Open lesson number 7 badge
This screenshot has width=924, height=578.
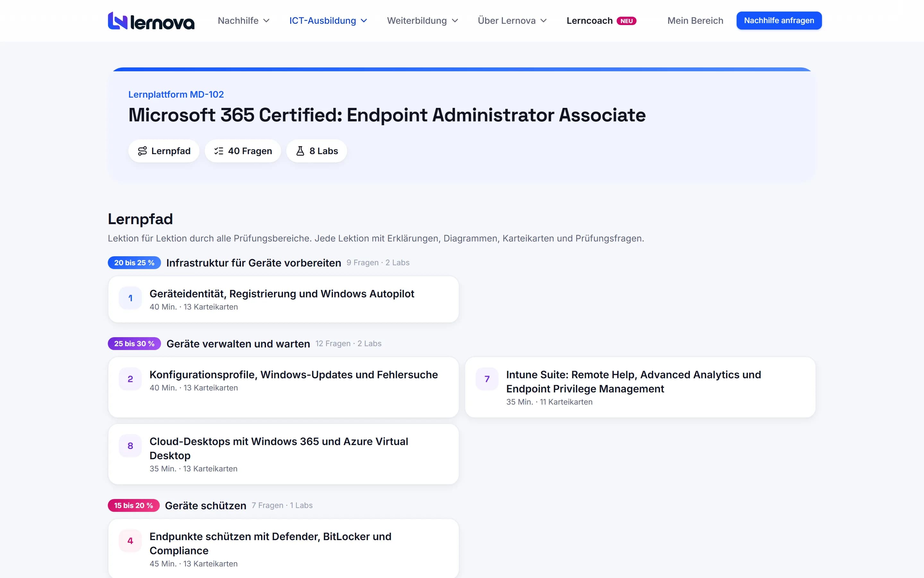click(x=487, y=379)
